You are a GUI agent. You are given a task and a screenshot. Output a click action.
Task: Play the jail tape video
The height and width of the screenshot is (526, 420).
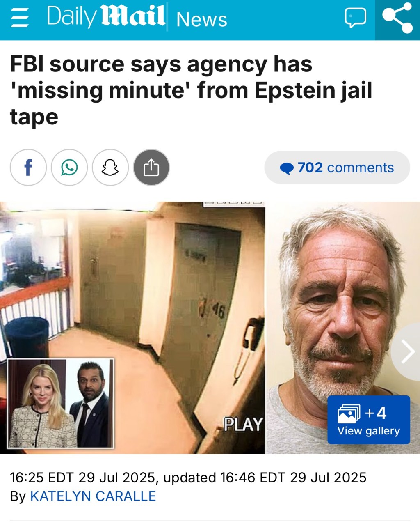tap(243, 424)
